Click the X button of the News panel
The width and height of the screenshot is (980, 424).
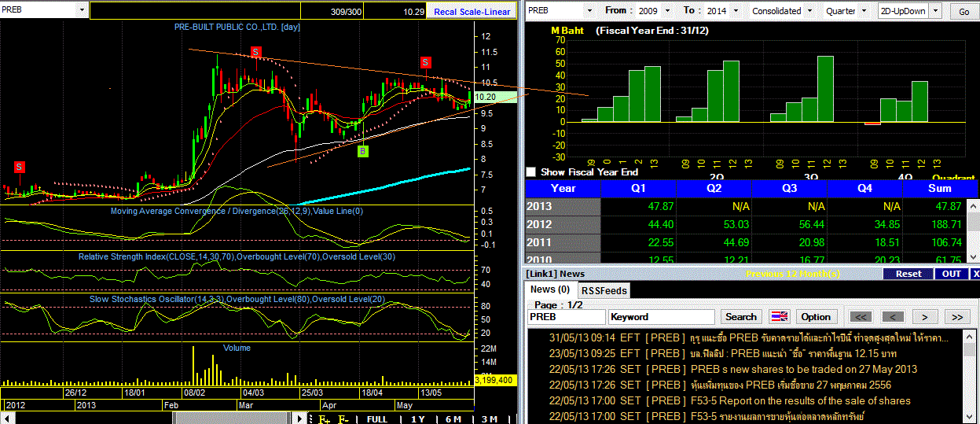tap(975, 274)
